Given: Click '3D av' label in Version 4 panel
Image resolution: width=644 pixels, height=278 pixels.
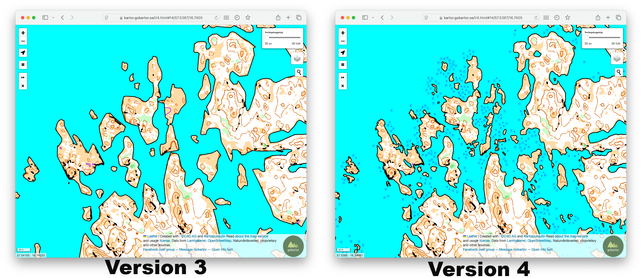Looking at the screenshot, I should tap(588, 44).
